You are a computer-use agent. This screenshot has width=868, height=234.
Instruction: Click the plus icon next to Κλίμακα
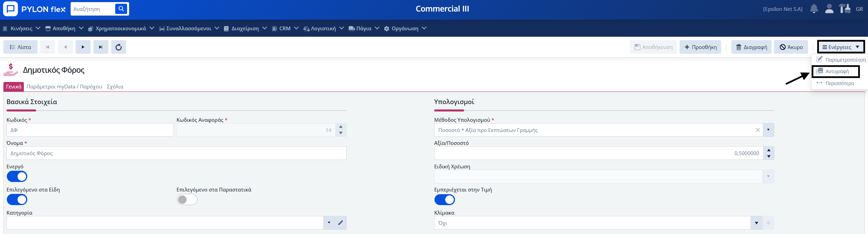point(768,223)
